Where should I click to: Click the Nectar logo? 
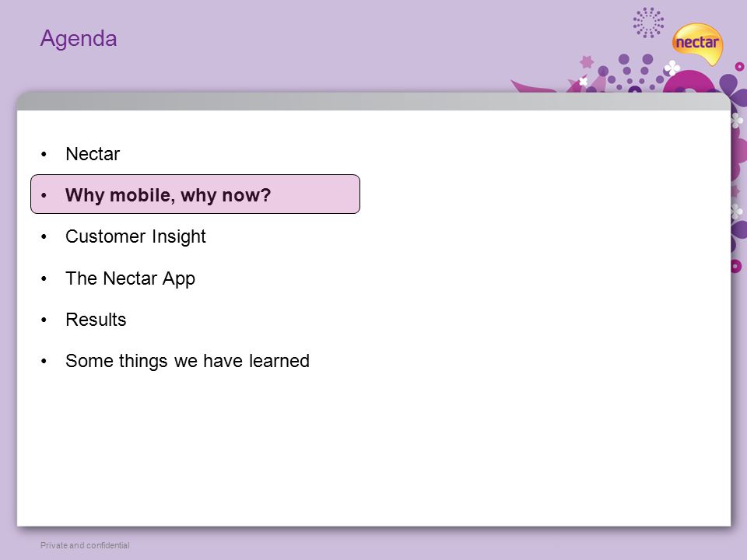click(x=697, y=44)
